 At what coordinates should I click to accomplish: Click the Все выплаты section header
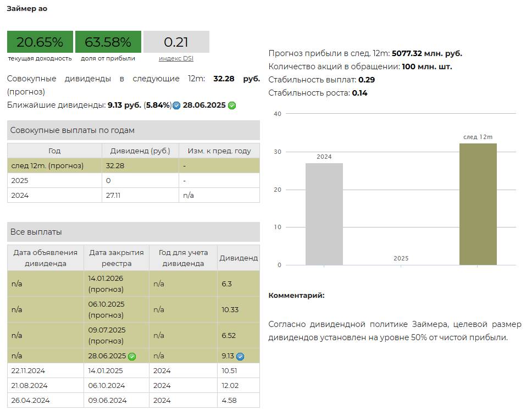click(x=133, y=232)
